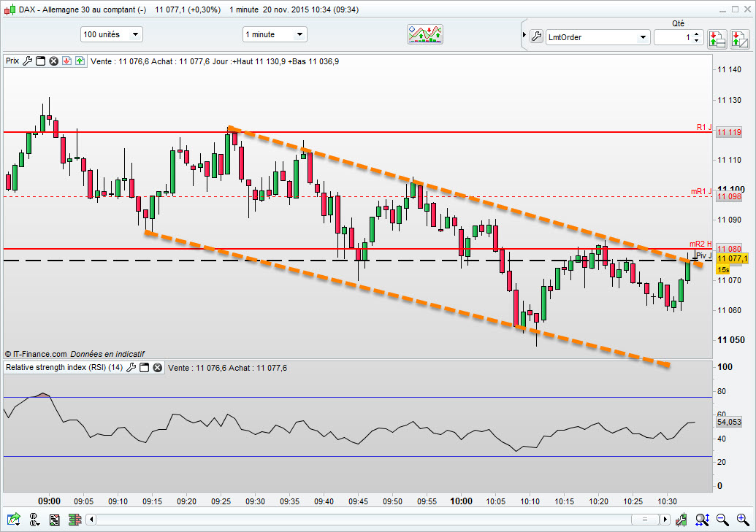
Task: Click the horizontal scrollbar thumb
Action: (x=645, y=520)
